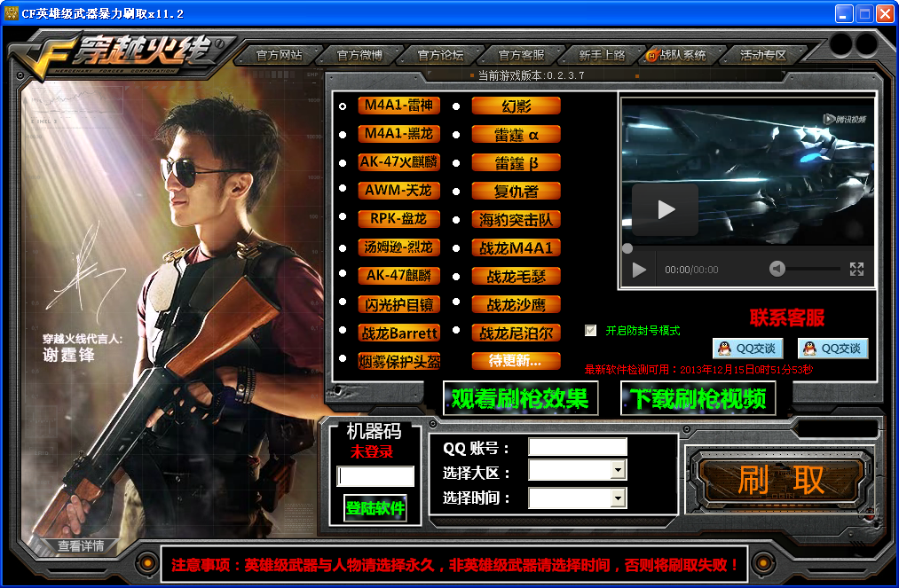Click the 闪光护目镜 item button
This screenshot has height=588, width=899.
(x=399, y=304)
